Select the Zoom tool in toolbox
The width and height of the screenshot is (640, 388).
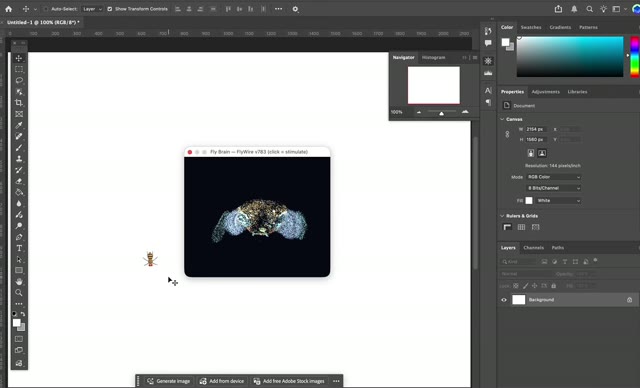coord(19,293)
